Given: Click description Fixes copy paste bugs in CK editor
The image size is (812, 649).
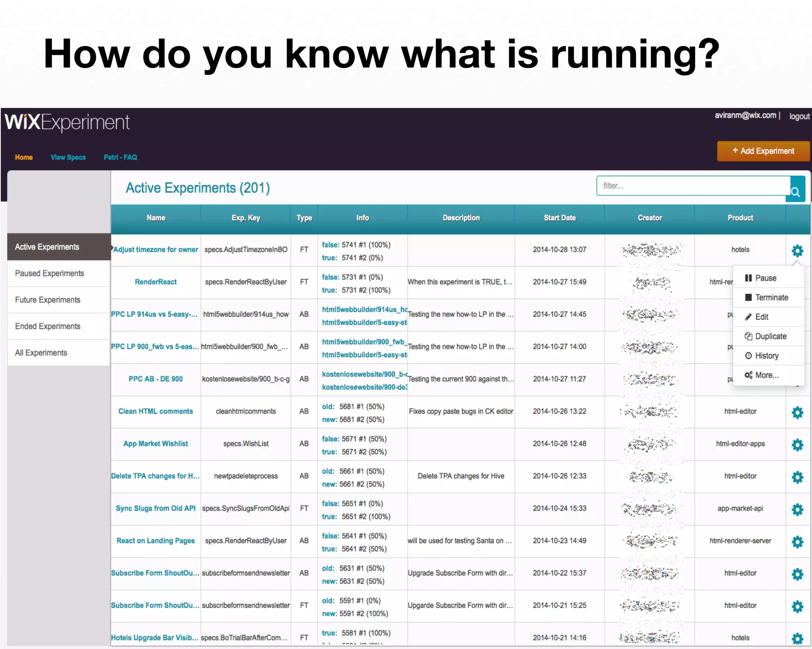Looking at the screenshot, I should tap(461, 412).
